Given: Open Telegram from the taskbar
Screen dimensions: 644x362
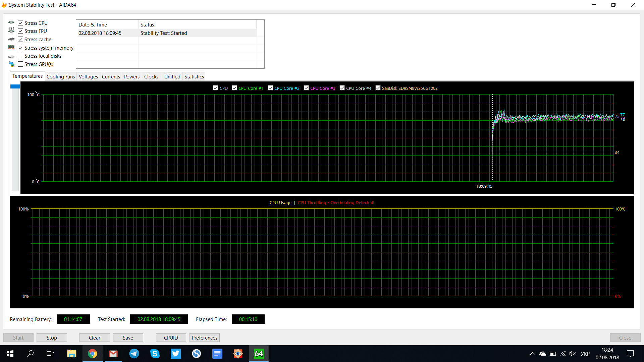Looking at the screenshot, I should [x=134, y=354].
